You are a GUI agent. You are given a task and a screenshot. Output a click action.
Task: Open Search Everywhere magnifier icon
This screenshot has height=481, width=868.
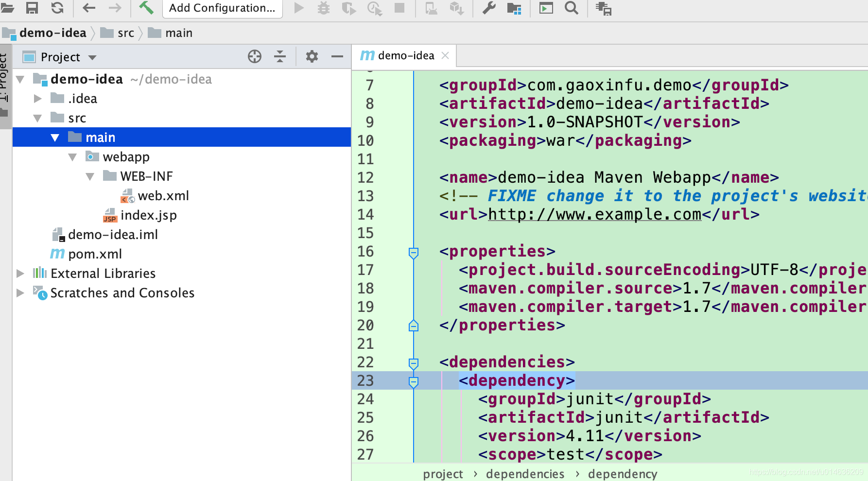pyautogui.click(x=572, y=8)
